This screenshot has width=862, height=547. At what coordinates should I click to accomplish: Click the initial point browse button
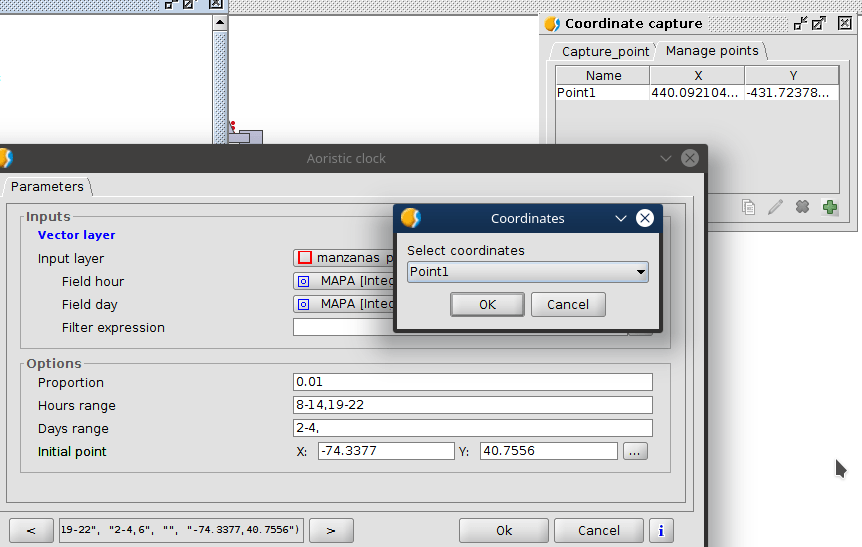click(x=635, y=451)
